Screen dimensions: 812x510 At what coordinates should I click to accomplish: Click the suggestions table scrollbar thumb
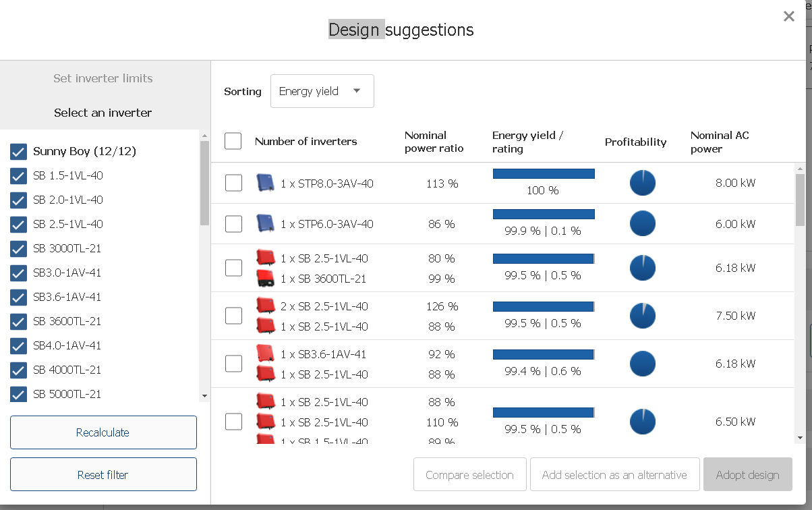pos(801,200)
